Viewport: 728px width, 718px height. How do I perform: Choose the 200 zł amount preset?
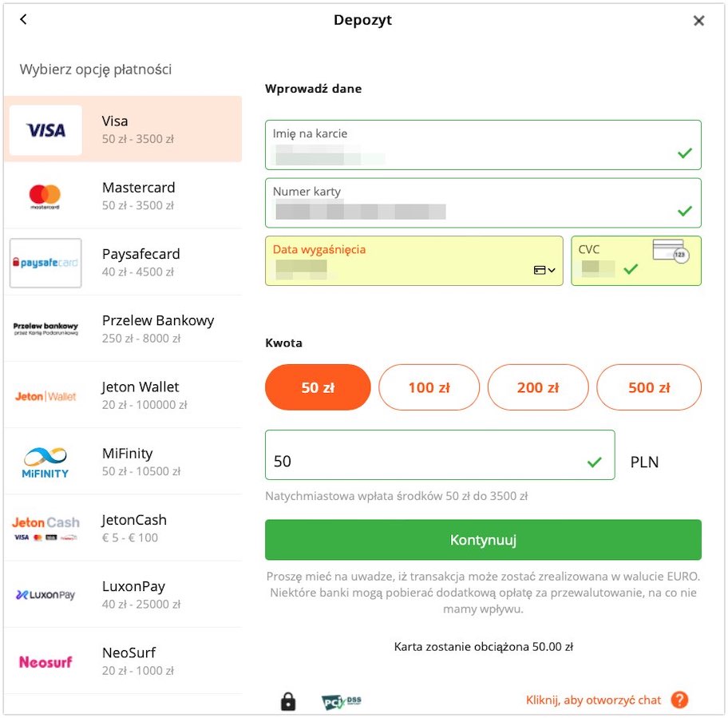(x=538, y=387)
